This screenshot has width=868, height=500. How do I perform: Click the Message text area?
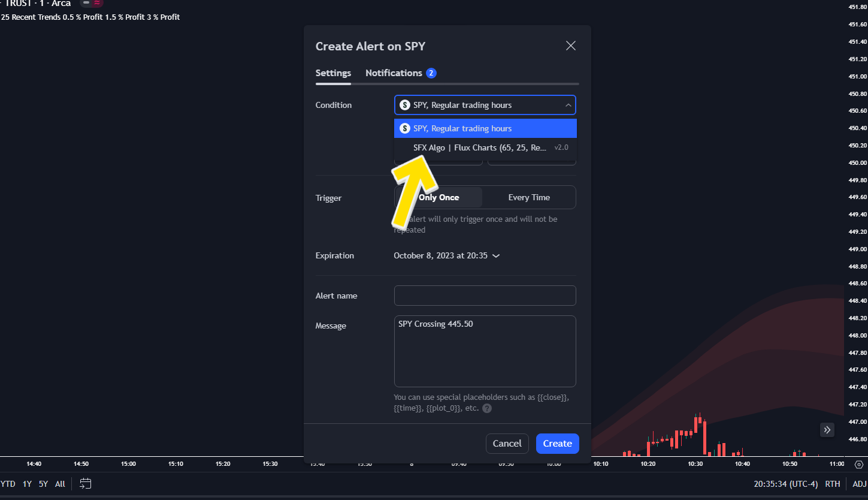(485, 351)
